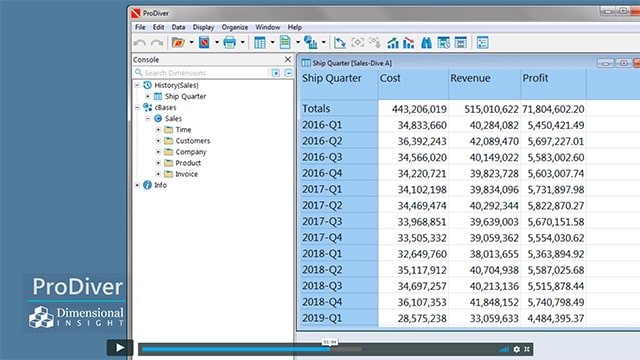Collapse the cBases tree node
Image resolution: width=640 pixels, height=360 pixels.
point(137,107)
